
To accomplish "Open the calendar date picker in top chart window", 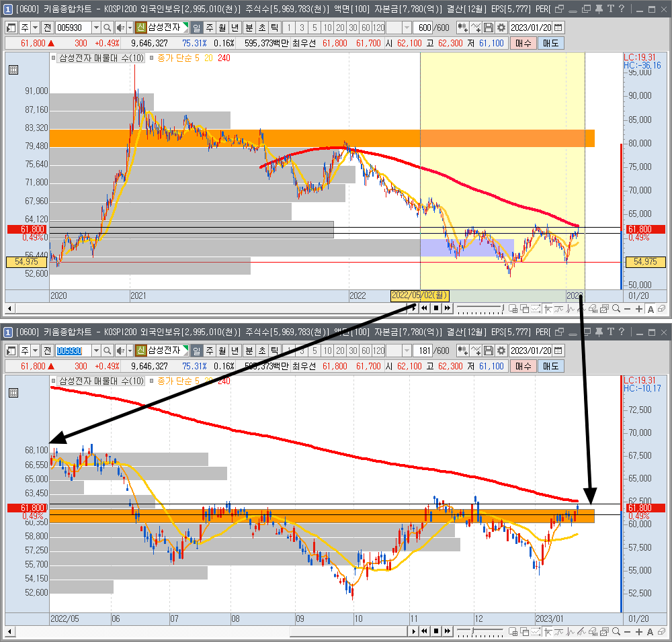I will click(x=558, y=28).
